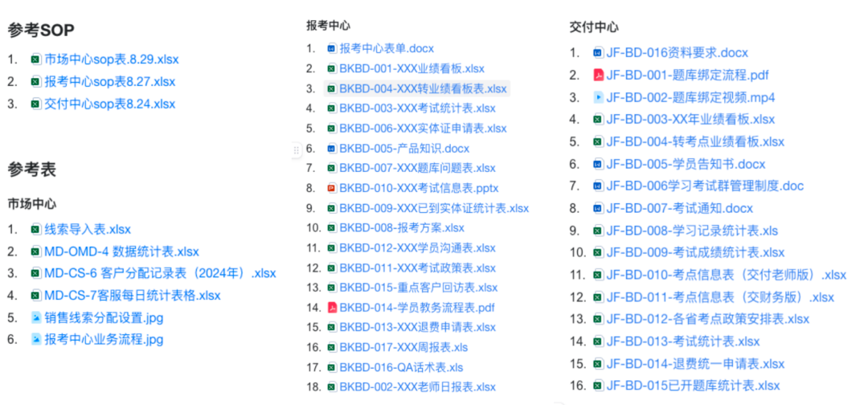Open 交付中心sop表8.24.xlsx link
Viewport: 868px width, 405px height.
click(x=109, y=104)
